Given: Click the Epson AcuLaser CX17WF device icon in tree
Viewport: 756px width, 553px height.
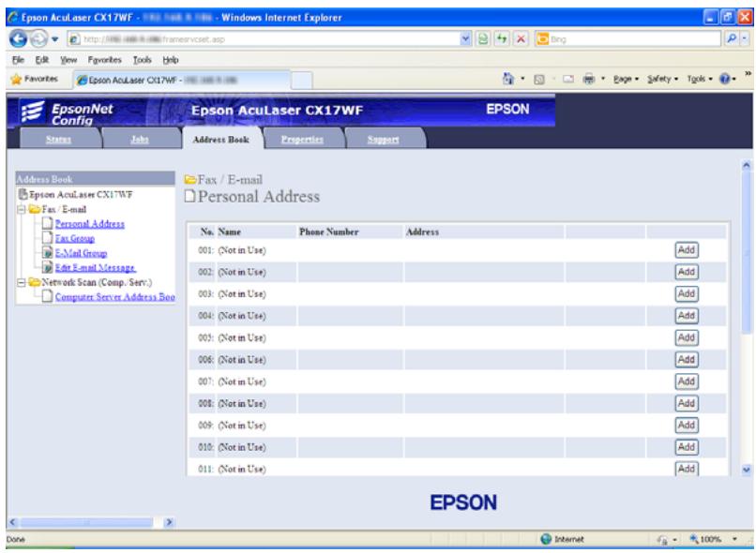Looking at the screenshot, I should 23,195.
